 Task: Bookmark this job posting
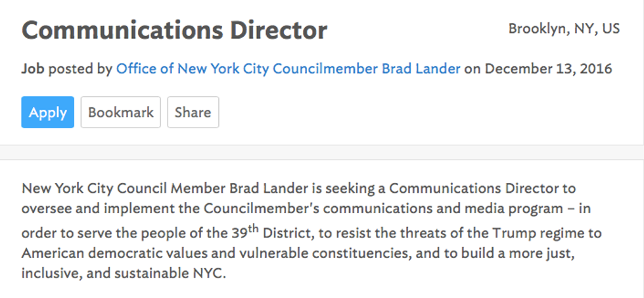click(120, 112)
